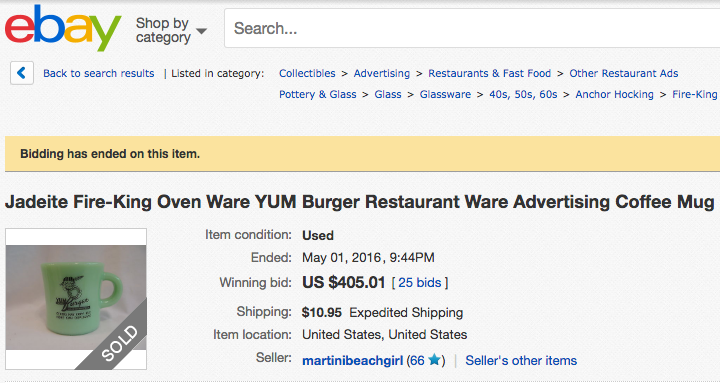Open the Collectibles category breadcrumb
The width and height of the screenshot is (720, 383).
pos(307,73)
